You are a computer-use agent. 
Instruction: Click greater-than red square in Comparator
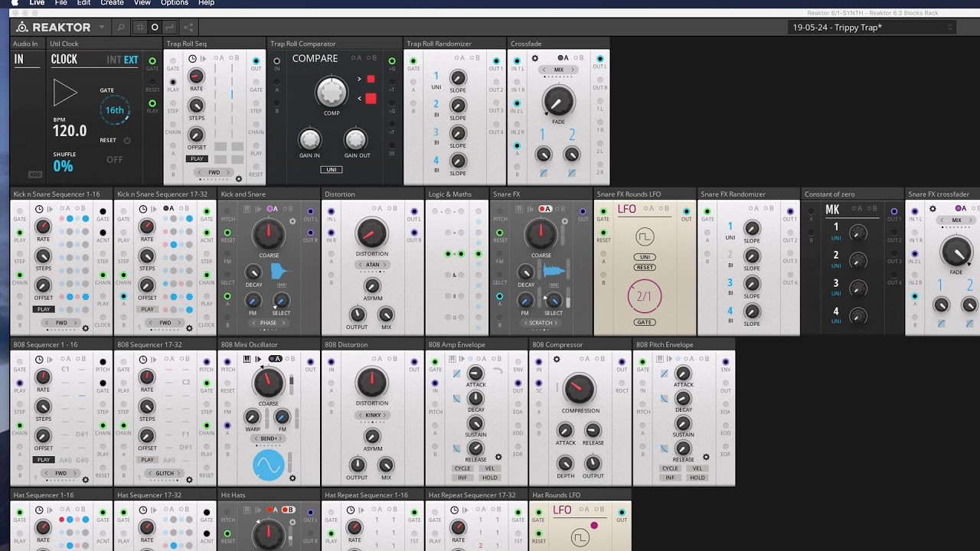pos(371,80)
